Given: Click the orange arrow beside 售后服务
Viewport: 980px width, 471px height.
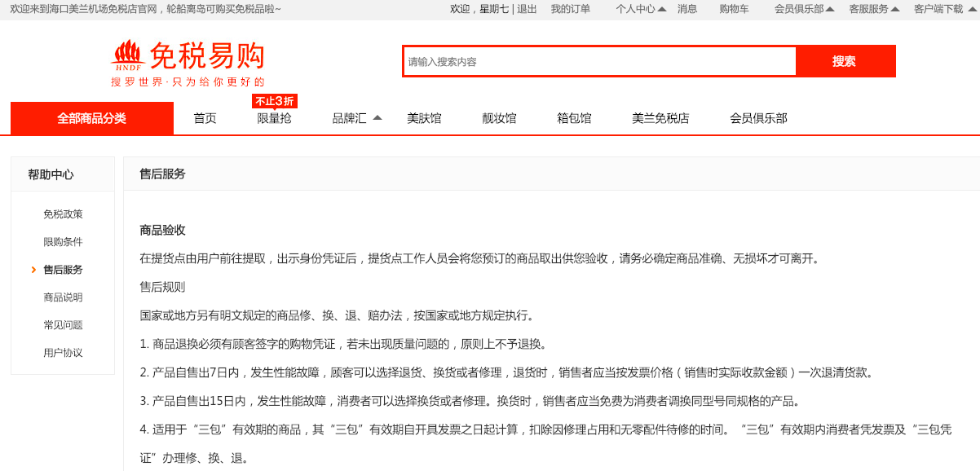Looking at the screenshot, I should tap(33, 270).
